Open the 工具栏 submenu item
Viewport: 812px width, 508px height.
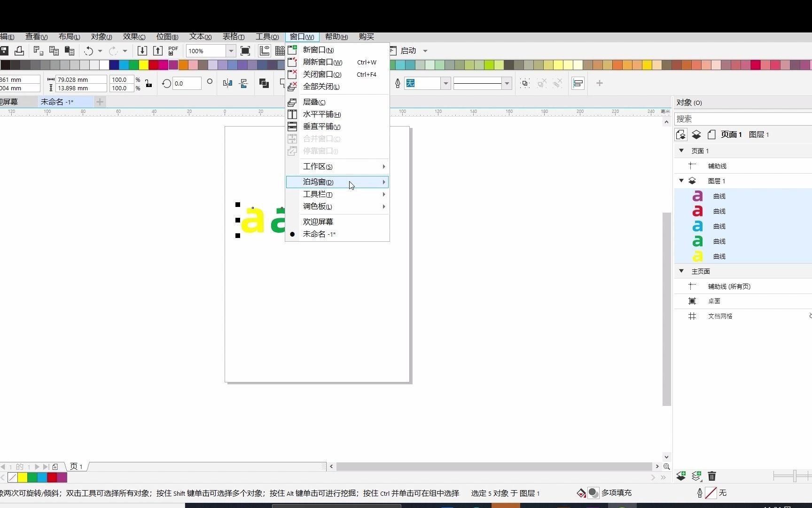coord(337,194)
